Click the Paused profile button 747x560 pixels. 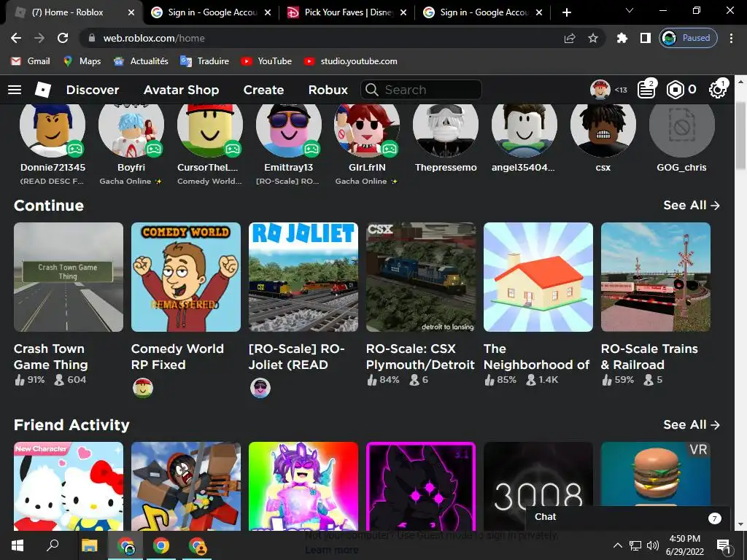click(x=689, y=38)
